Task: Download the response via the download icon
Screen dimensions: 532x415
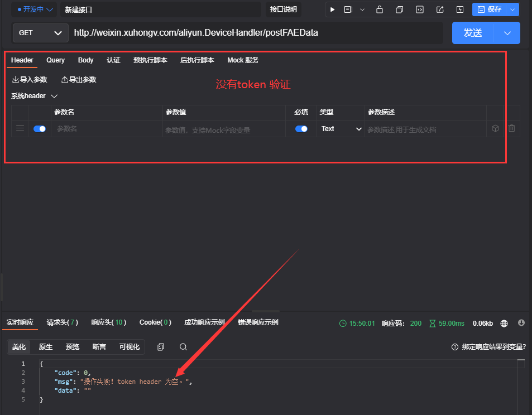Action: pyautogui.click(x=521, y=323)
